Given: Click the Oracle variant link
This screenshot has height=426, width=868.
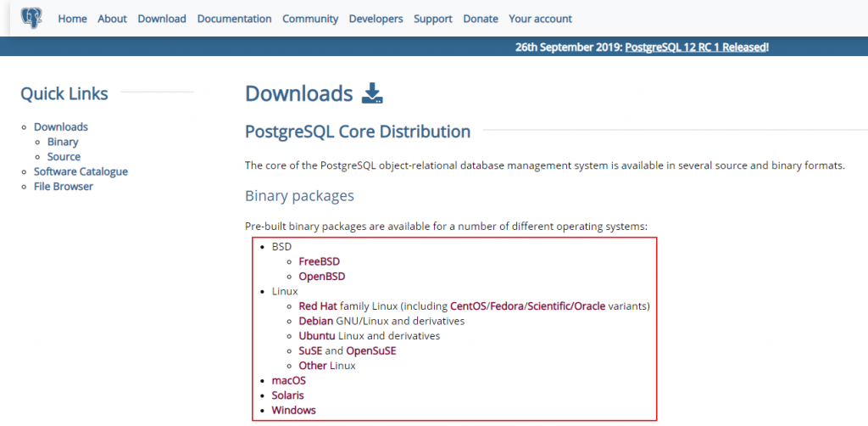Looking at the screenshot, I should (590, 305).
